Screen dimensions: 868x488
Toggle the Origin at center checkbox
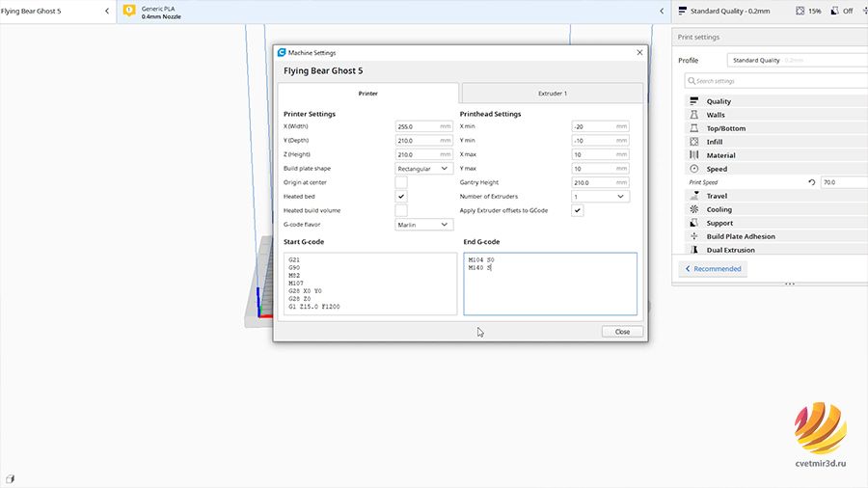click(x=401, y=182)
